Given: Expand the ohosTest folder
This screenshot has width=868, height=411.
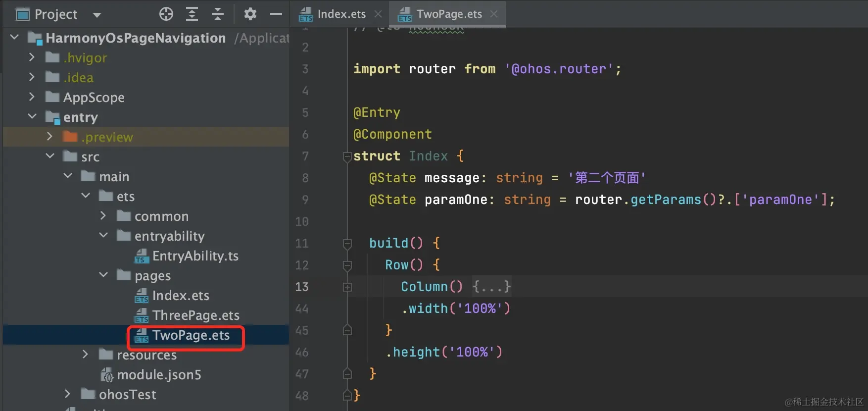Looking at the screenshot, I should 67,394.
